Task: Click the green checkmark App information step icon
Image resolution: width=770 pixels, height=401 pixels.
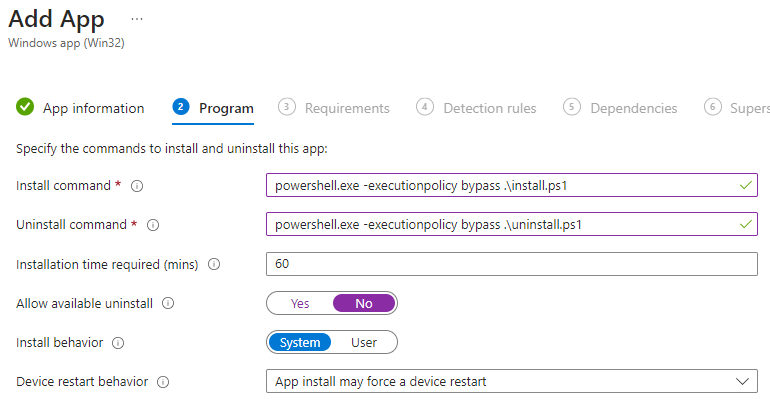Action: 25,108
